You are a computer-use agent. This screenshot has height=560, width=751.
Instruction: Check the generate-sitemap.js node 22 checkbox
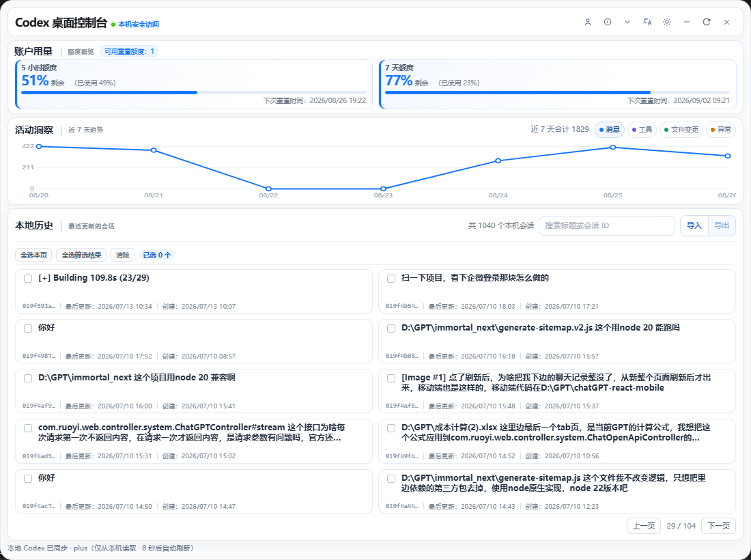391,479
